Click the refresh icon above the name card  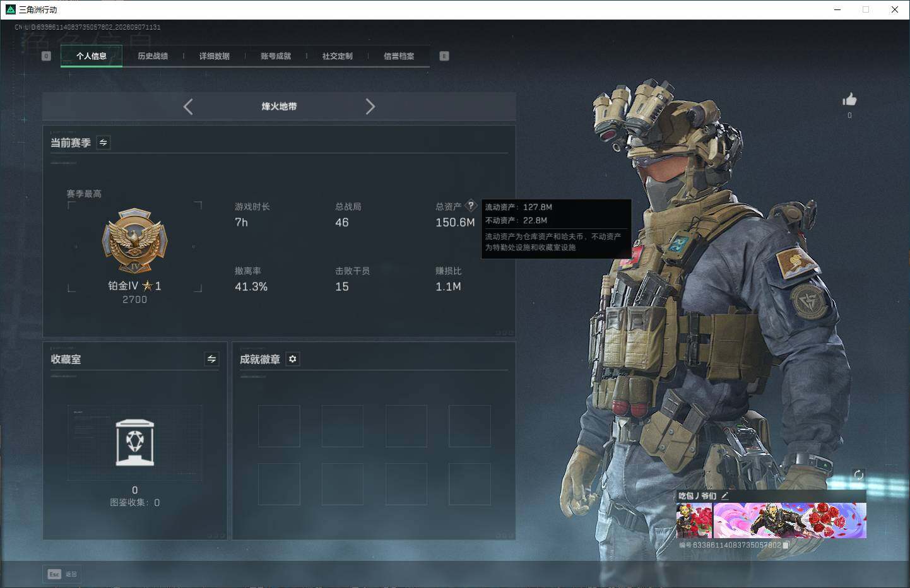(858, 475)
